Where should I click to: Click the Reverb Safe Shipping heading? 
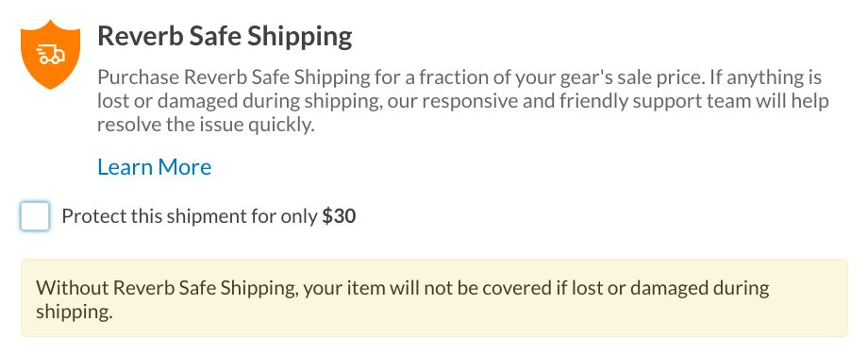(x=225, y=37)
